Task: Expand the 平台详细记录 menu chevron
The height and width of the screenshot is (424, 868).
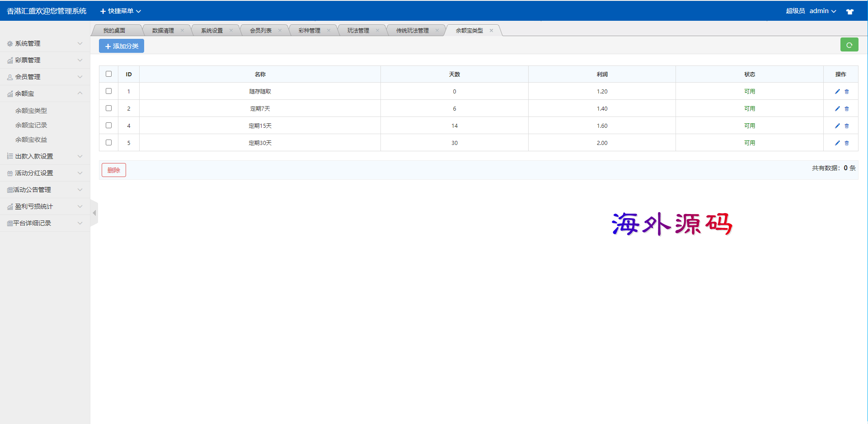Action: [80, 224]
